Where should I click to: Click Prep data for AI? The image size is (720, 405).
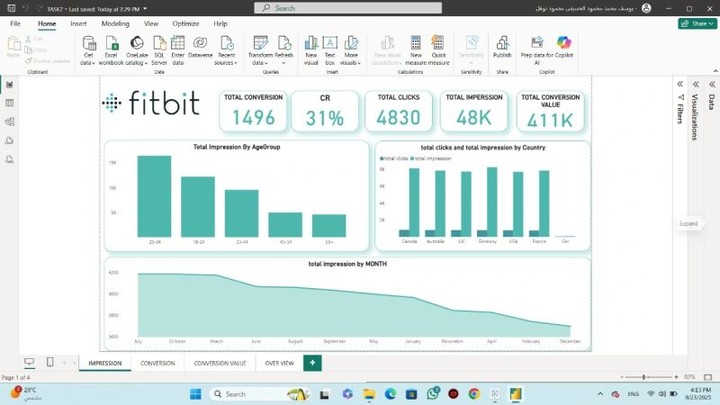[537, 51]
